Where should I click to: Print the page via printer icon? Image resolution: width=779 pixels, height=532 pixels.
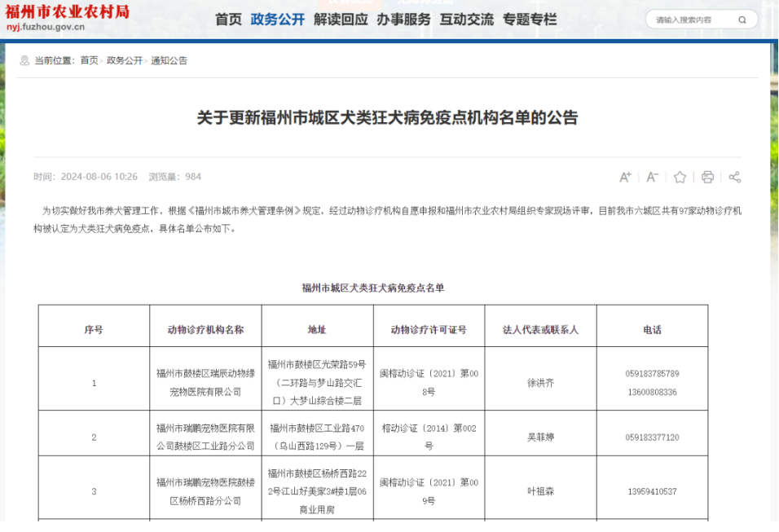(707, 177)
